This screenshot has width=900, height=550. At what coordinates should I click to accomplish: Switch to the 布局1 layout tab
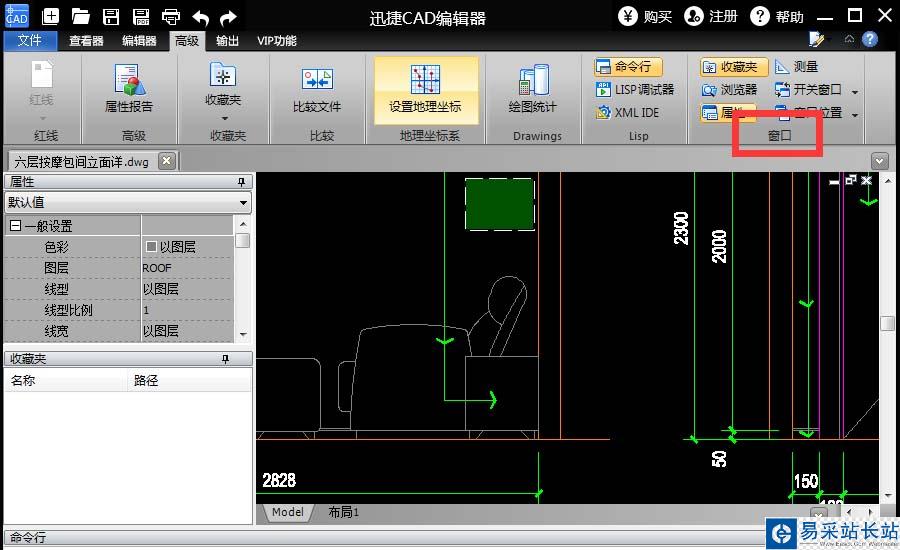343,512
